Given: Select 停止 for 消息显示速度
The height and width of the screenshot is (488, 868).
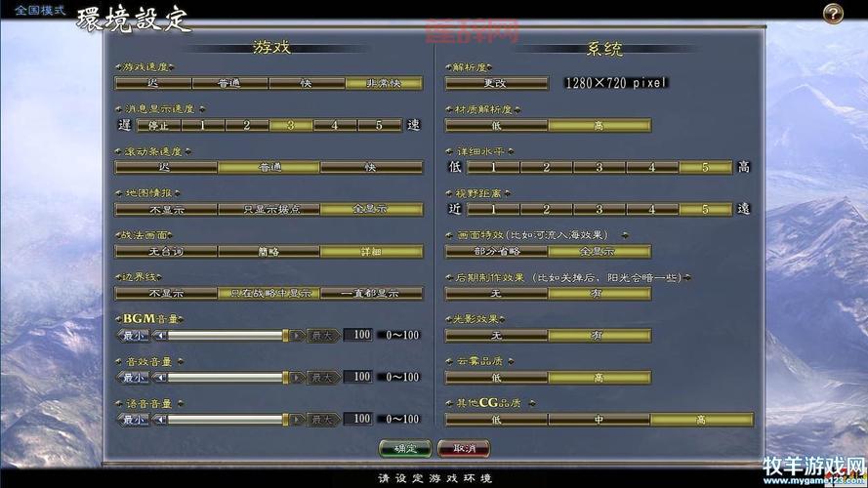Looking at the screenshot, I should tap(156, 125).
